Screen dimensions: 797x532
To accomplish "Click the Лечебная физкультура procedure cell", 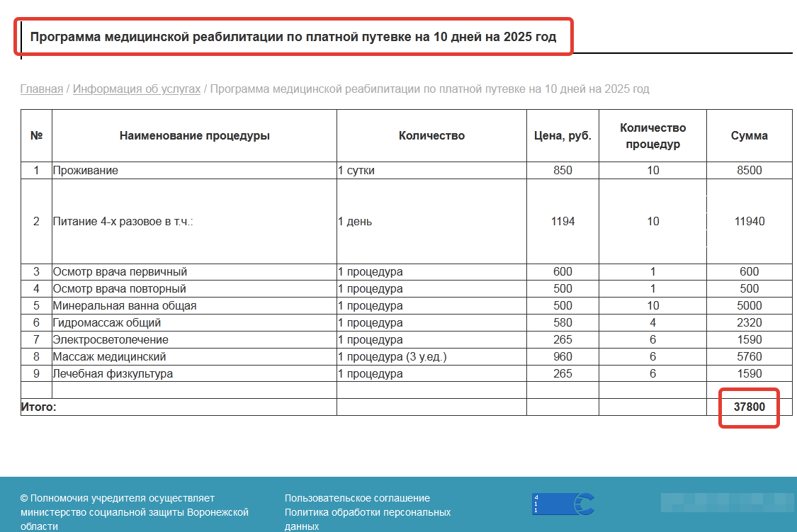I will [x=113, y=374].
